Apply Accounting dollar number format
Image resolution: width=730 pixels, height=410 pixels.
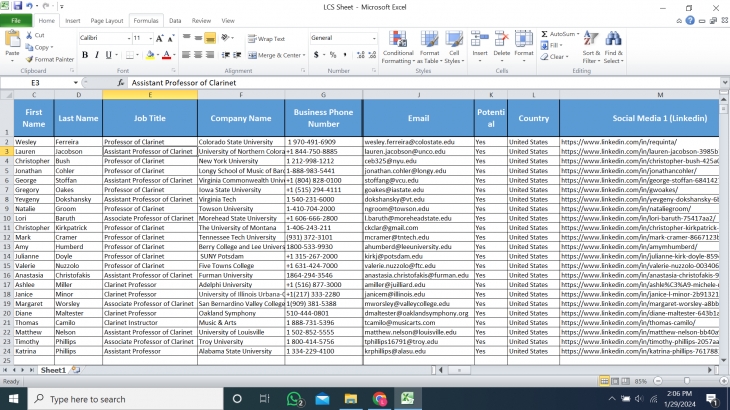coord(316,55)
